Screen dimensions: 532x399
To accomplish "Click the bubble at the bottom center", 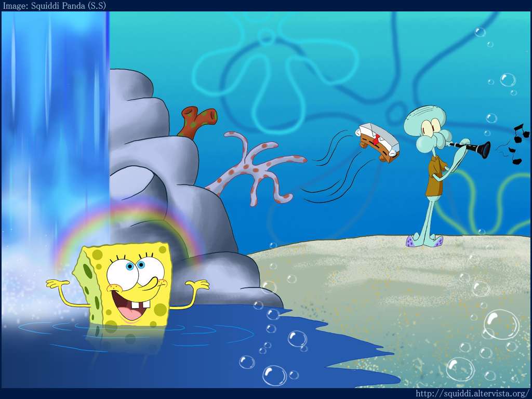I will click(274, 375).
